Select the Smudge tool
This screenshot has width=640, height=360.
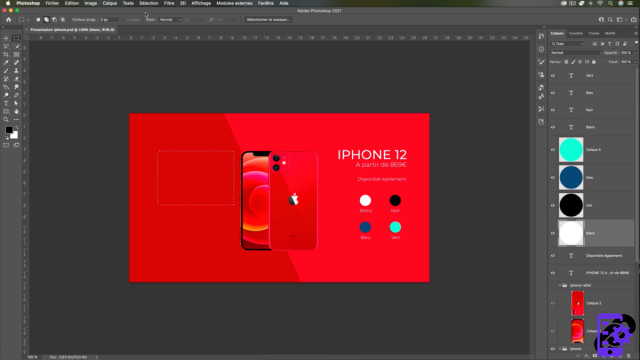[16, 87]
